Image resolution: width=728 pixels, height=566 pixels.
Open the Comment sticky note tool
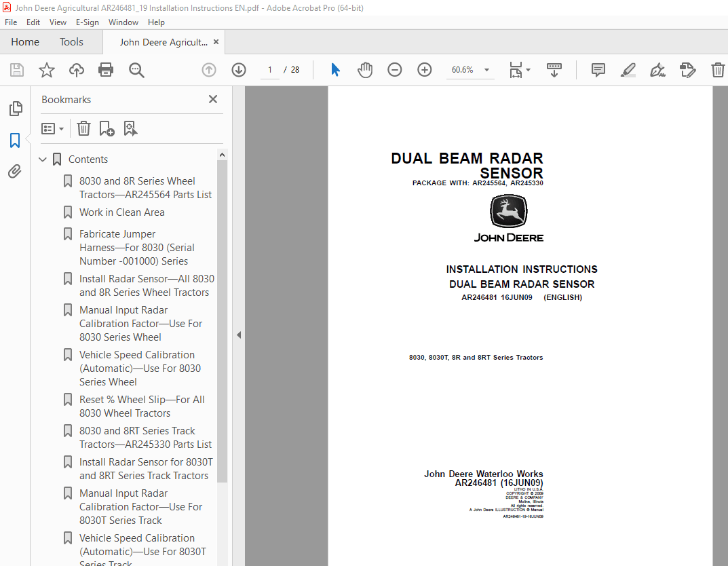(598, 69)
